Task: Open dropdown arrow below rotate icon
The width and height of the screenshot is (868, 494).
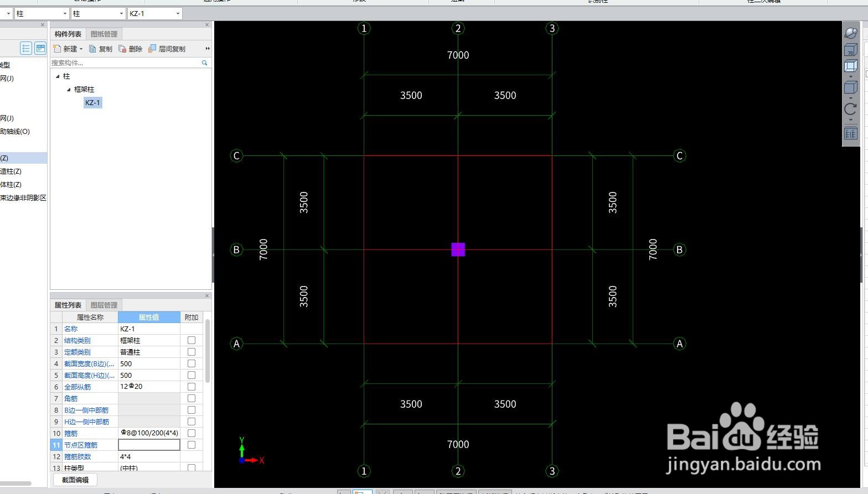Action: pos(850,119)
